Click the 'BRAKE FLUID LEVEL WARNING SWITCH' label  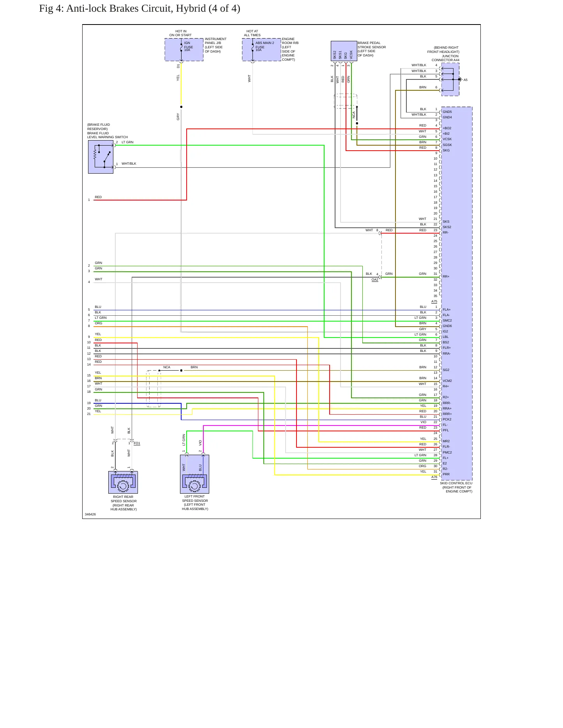click(x=107, y=135)
